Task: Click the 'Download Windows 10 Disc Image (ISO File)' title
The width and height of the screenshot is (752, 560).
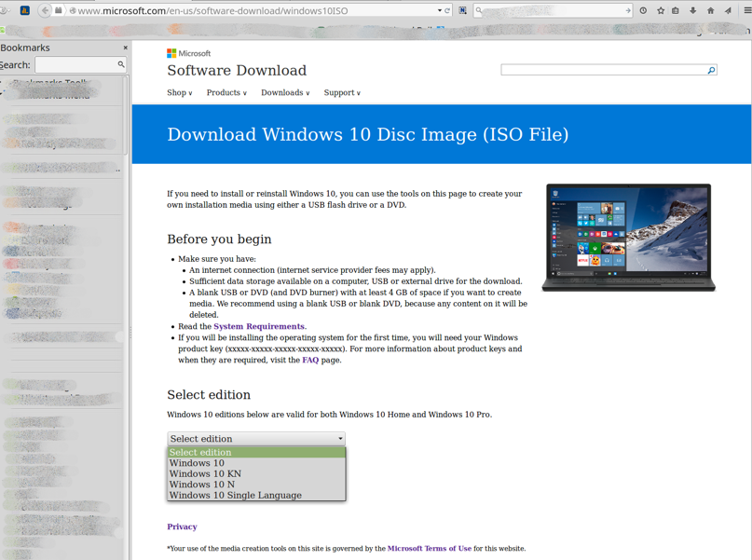Action: [x=368, y=134]
